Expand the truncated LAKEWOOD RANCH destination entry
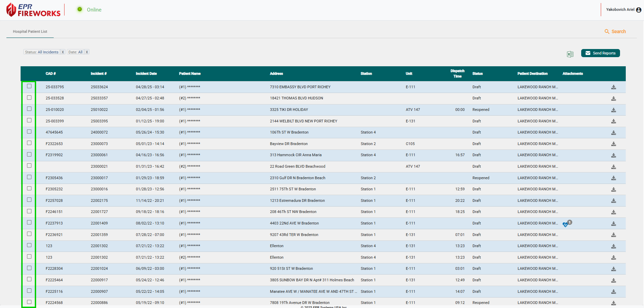 pyautogui.click(x=538, y=87)
